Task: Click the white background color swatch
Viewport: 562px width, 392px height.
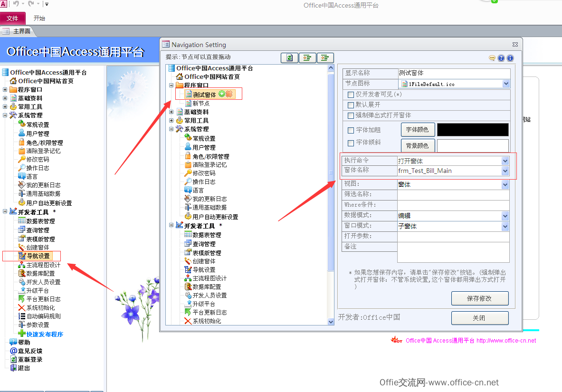Action: pyautogui.click(x=473, y=145)
